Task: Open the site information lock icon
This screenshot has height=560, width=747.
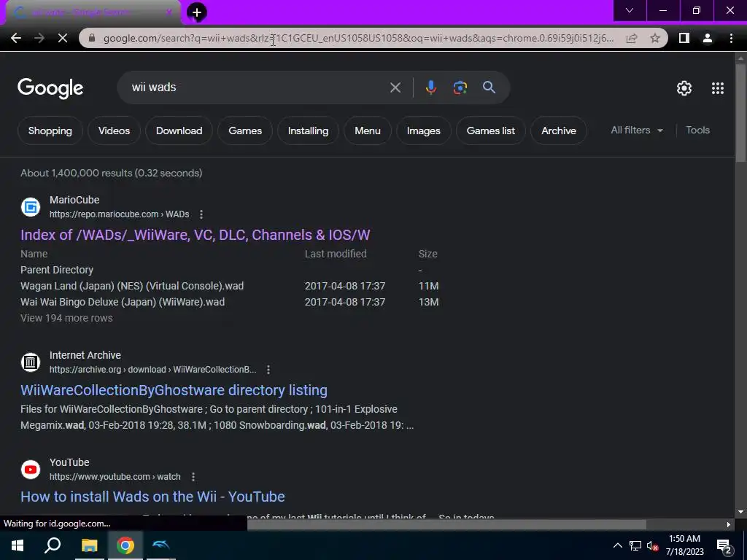Action: [x=92, y=39]
